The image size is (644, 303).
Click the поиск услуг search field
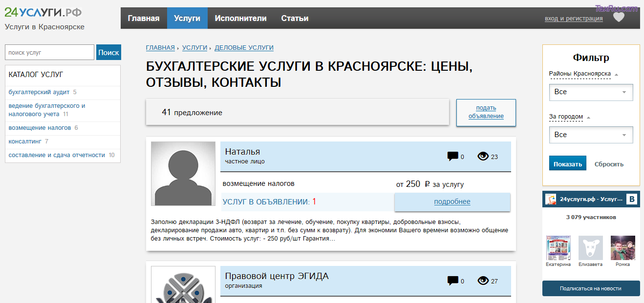49,52
